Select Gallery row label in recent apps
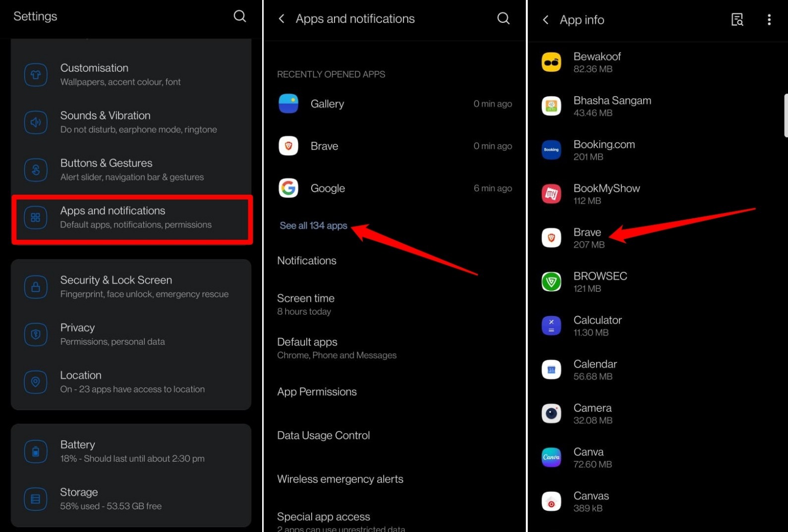The width and height of the screenshot is (788, 532). point(327,104)
